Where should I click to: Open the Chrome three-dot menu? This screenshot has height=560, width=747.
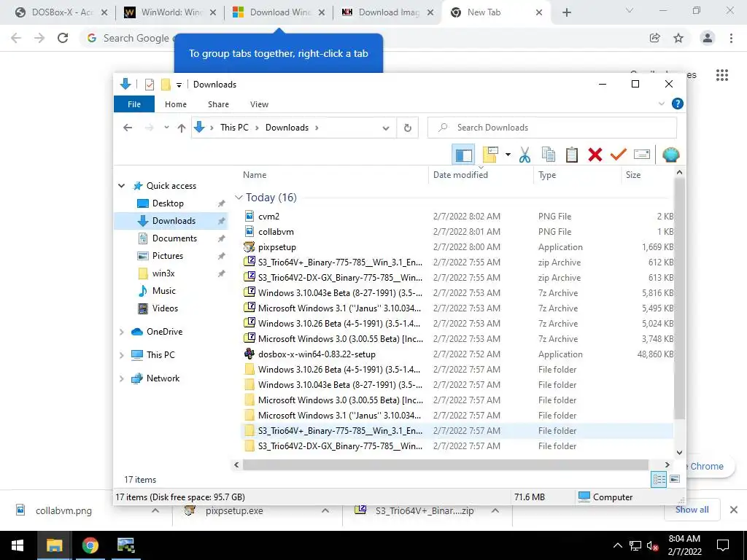731,38
